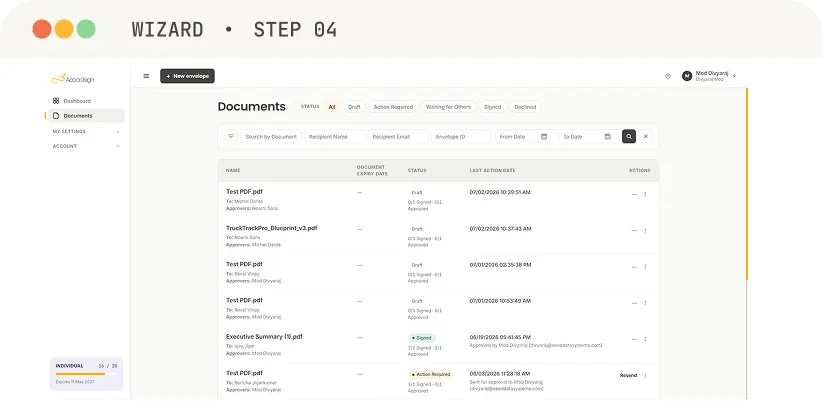The height and width of the screenshot is (416, 824).
Task: Click date 06/03/2026 11:28:18 AM
Action: (500, 373)
